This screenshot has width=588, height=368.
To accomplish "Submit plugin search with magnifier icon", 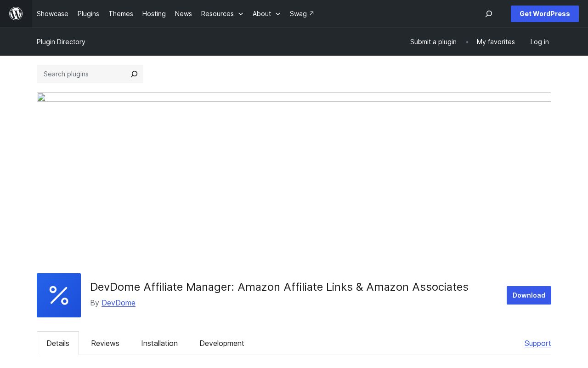I will coord(134,74).
